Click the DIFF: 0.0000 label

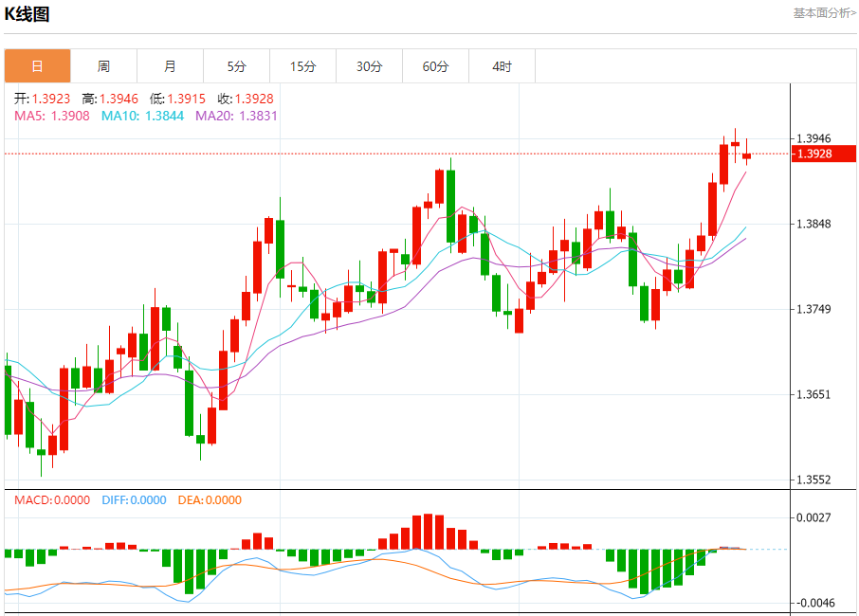[134, 500]
